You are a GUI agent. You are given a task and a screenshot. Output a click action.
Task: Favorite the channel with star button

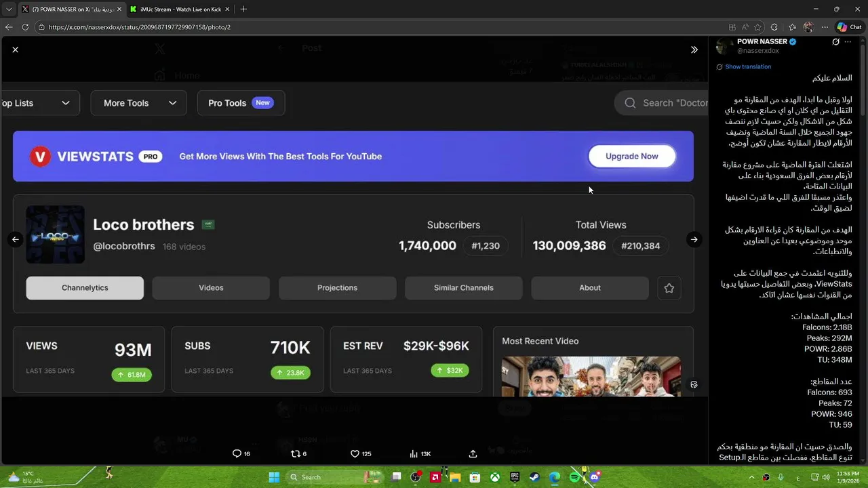coord(669,287)
